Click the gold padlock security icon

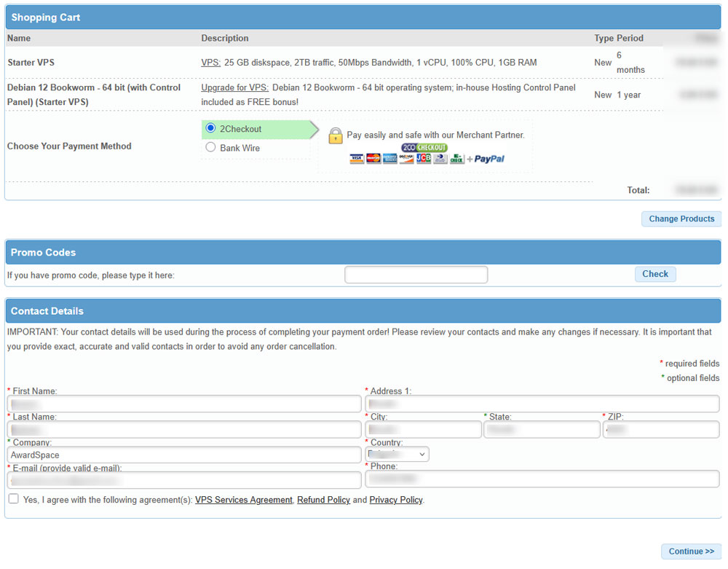[335, 136]
